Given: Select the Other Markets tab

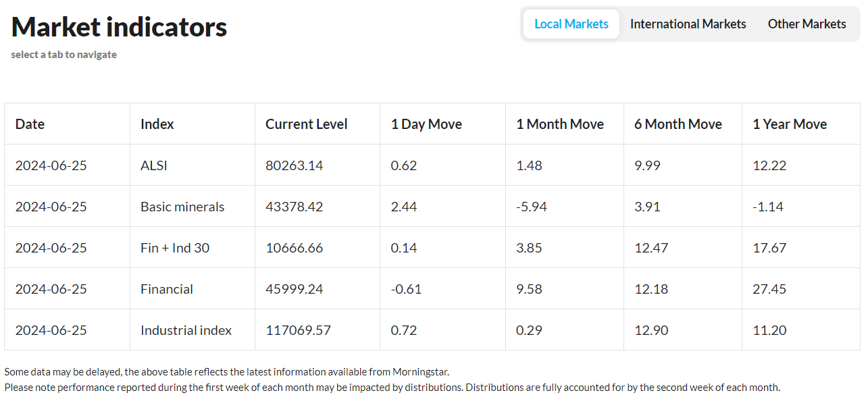Looking at the screenshot, I should pos(807,24).
